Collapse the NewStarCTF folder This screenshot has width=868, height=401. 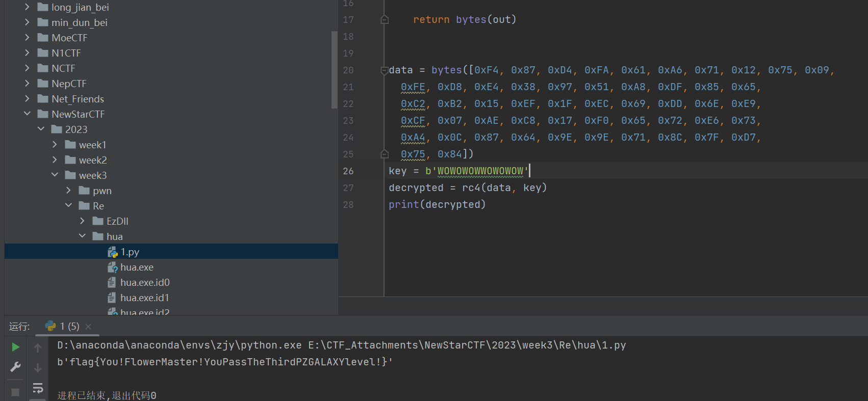click(x=27, y=114)
